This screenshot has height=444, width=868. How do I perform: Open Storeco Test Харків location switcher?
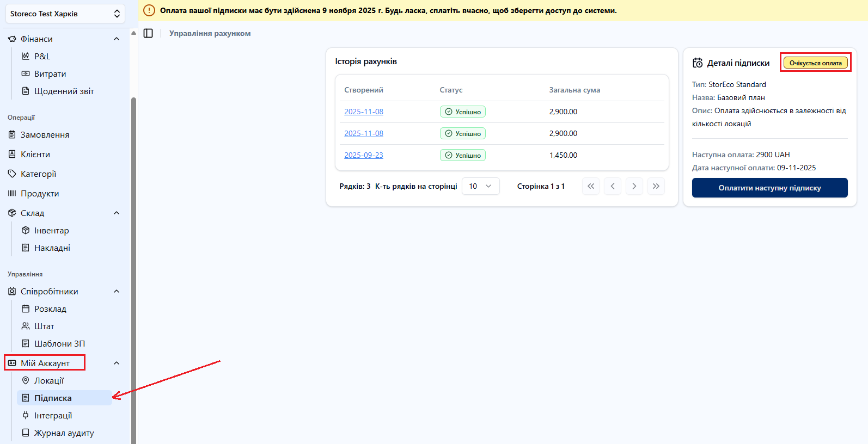coord(65,14)
